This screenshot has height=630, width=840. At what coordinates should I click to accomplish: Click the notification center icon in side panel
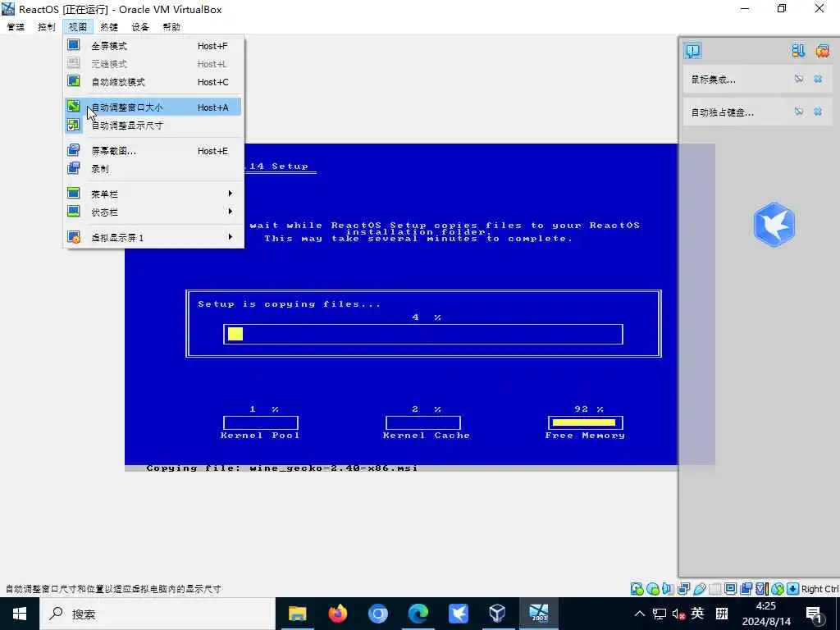[x=692, y=51]
